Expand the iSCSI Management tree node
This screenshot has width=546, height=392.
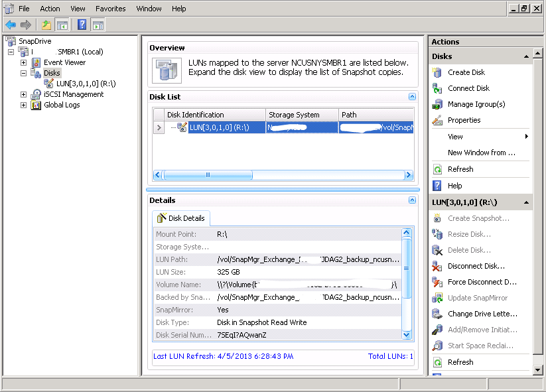(24, 94)
